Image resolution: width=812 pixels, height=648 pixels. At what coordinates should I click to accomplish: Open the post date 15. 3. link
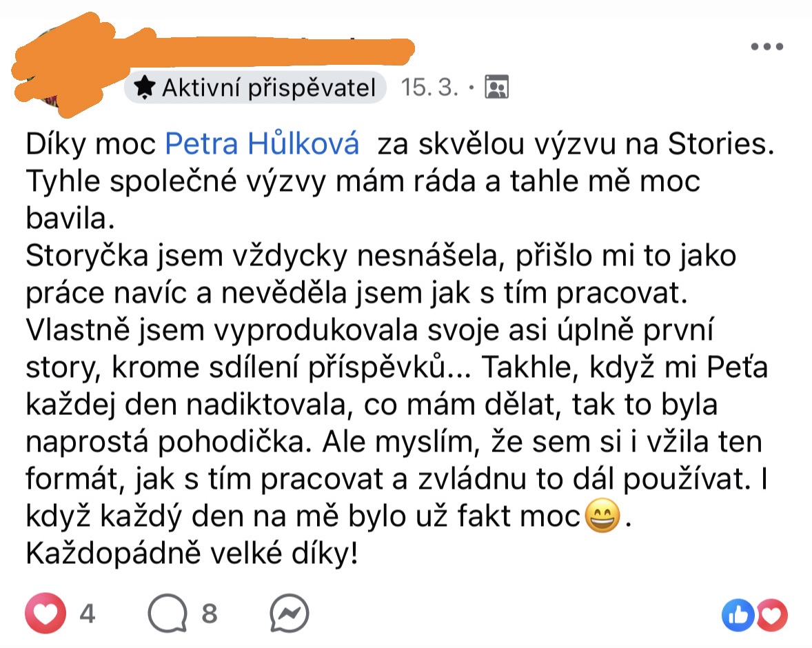click(x=429, y=88)
